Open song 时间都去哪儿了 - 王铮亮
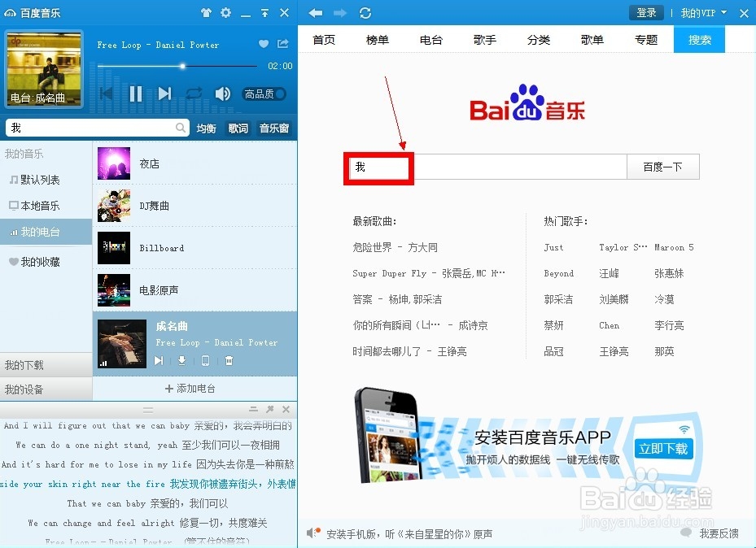Screen dimensions: 756x548 (x=409, y=351)
